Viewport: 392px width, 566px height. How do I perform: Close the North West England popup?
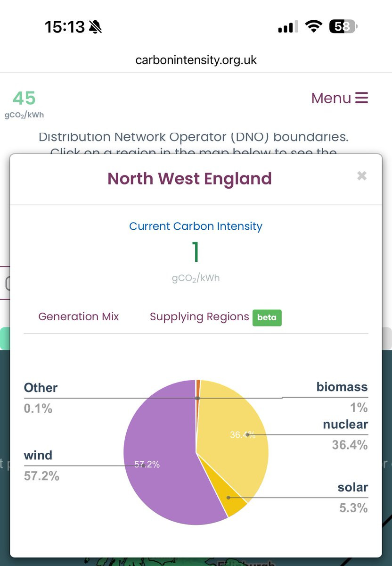pyautogui.click(x=362, y=176)
